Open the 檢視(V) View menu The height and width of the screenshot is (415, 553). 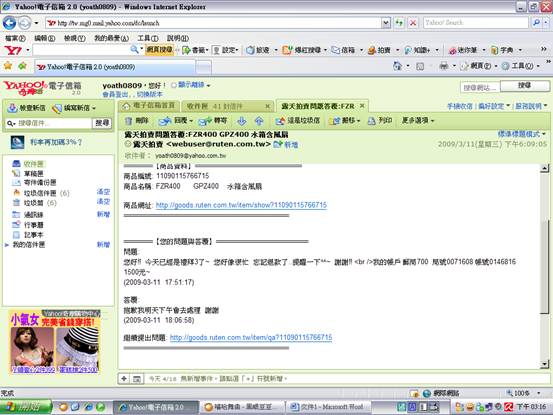click(74, 38)
